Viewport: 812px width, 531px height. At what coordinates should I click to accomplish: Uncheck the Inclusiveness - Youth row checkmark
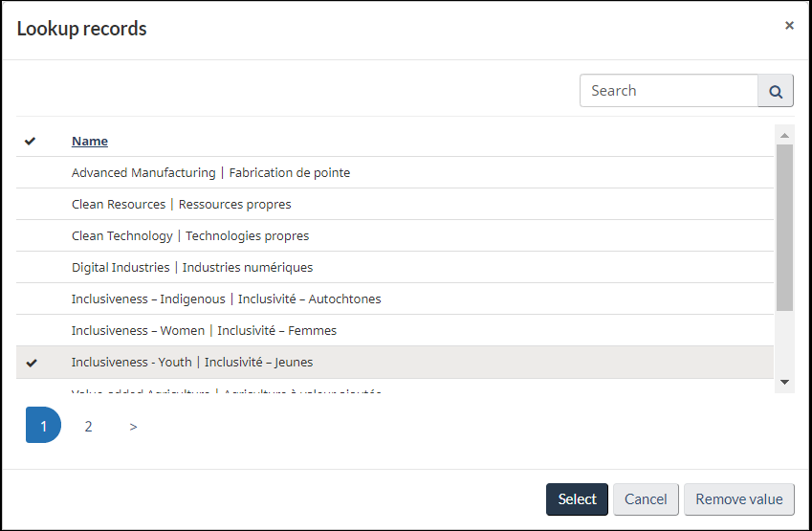tap(32, 363)
